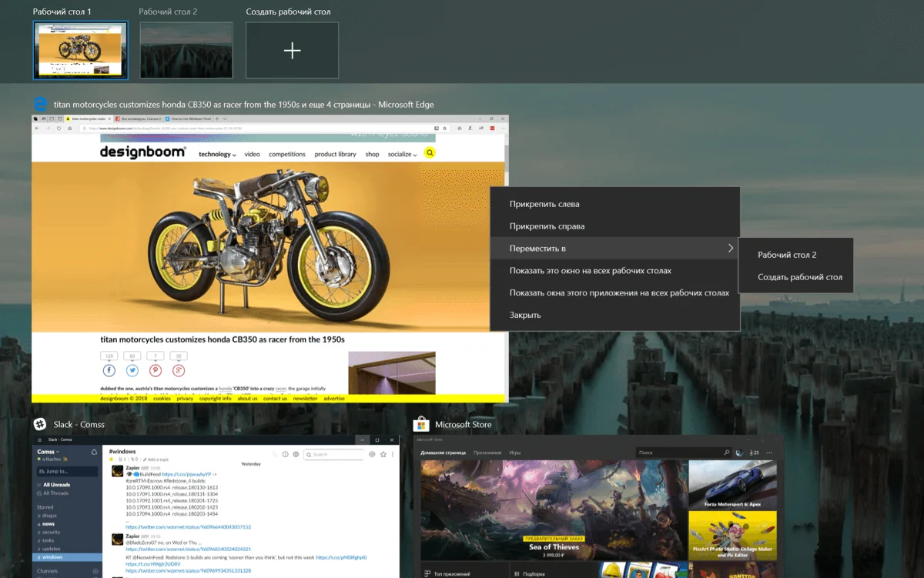Select "Рабочий стол 2" in the submenu

click(x=787, y=255)
